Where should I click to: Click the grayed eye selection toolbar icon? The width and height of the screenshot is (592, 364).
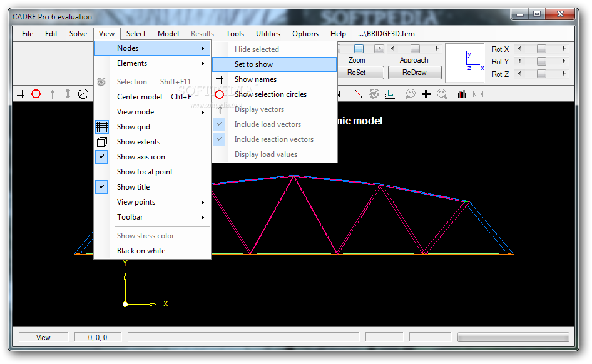(374, 94)
